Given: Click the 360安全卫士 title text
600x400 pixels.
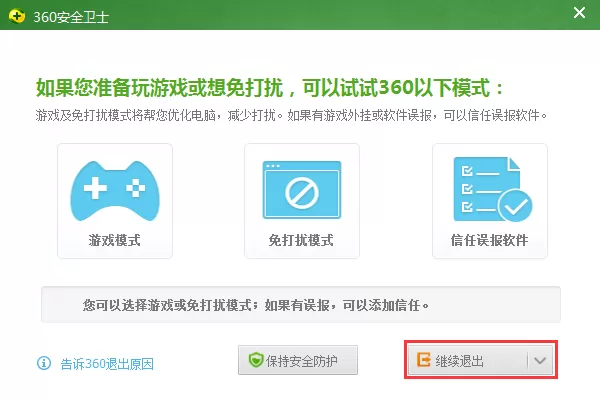Looking at the screenshot, I should coord(71,17).
